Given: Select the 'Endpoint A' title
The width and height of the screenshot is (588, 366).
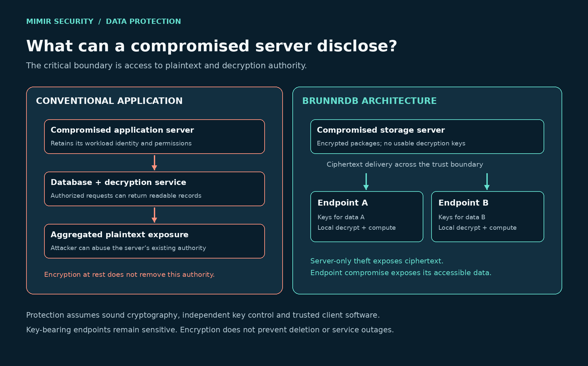Looking at the screenshot, I should tap(343, 203).
